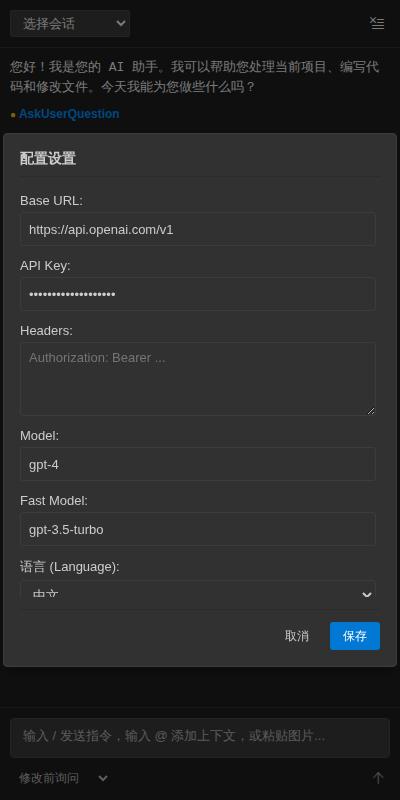Click the Fast Model input field

[x=198, y=529]
